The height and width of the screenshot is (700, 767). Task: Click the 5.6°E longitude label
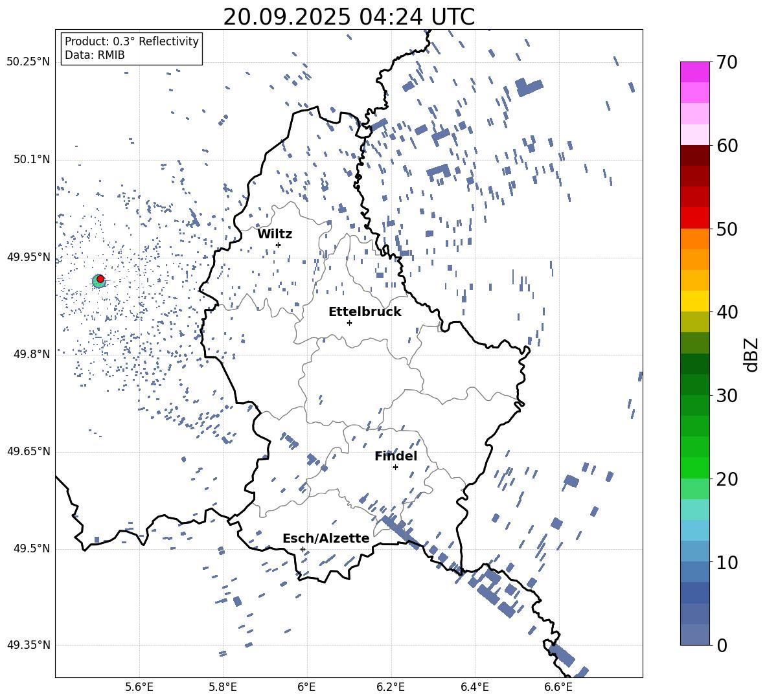(139, 687)
